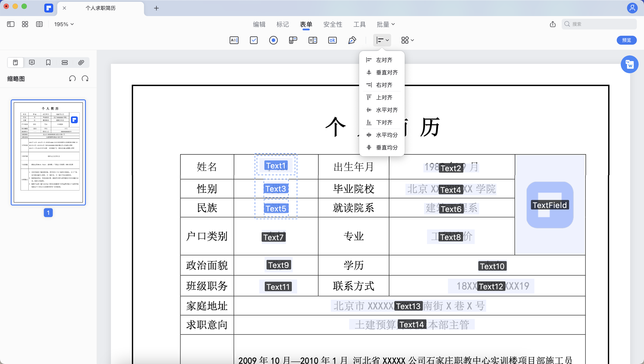The height and width of the screenshot is (364, 644).
Task: Open the 195% zoom level dropdown
Action: click(64, 24)
